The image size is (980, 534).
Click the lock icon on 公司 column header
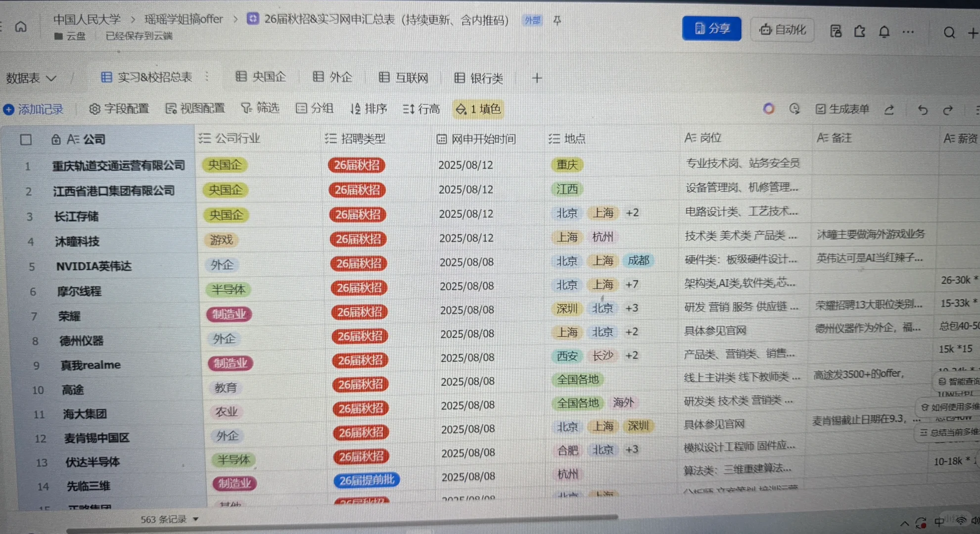56,139
